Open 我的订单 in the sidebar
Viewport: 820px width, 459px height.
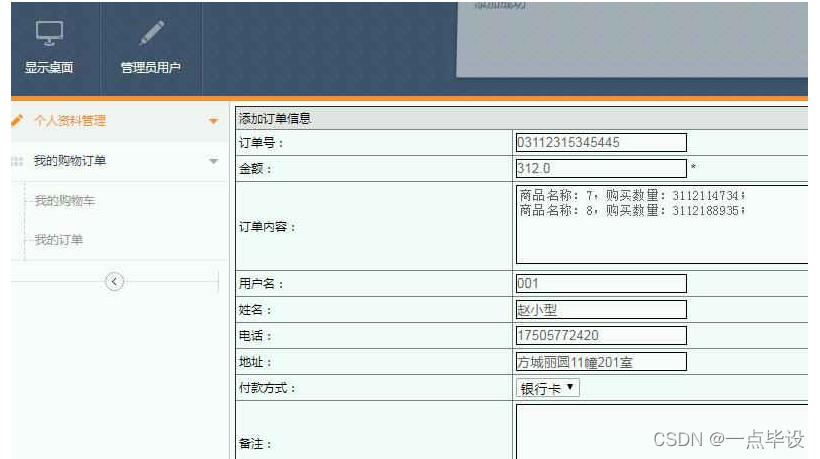pos(59,240)
